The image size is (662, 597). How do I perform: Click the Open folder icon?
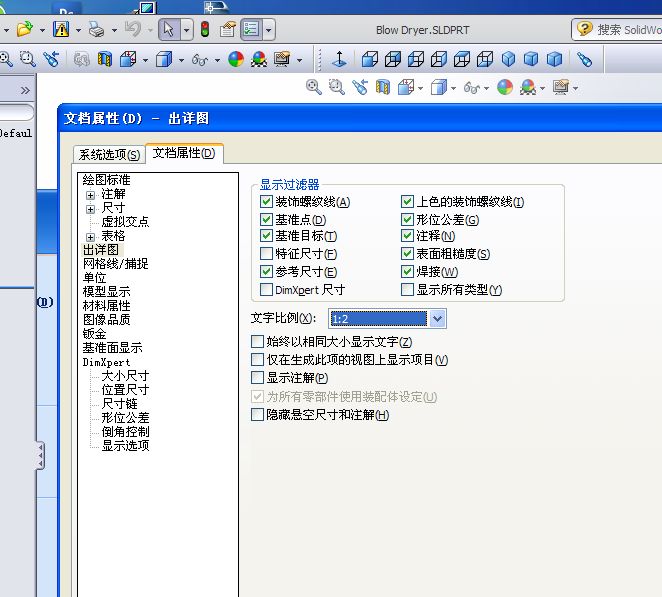(24, 30)
